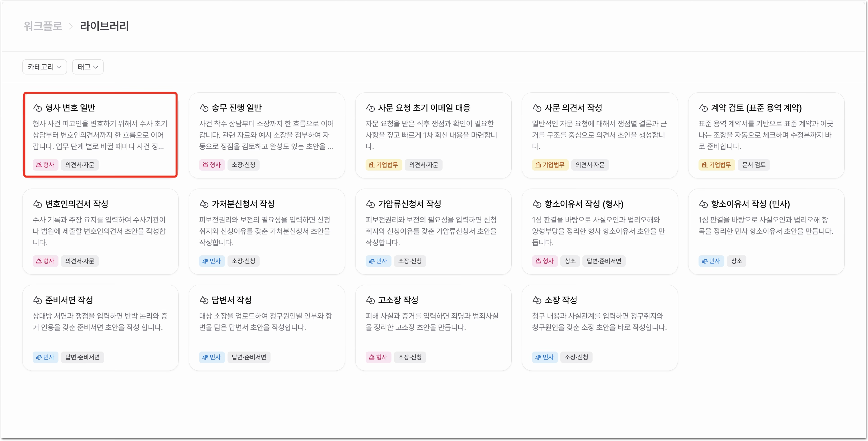Open the 카테고리 filter dropdown
The width and height of the screenshot is (868, 441).
[45, 67]
